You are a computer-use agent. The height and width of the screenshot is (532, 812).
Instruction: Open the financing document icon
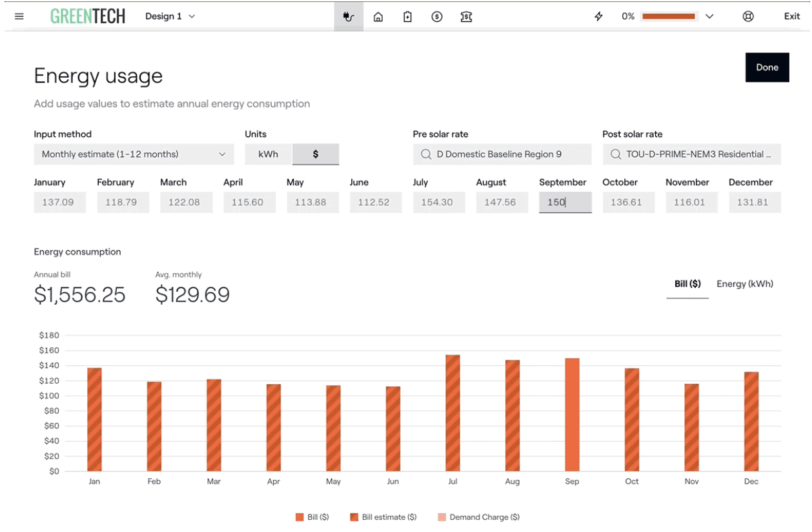(466, 17)
